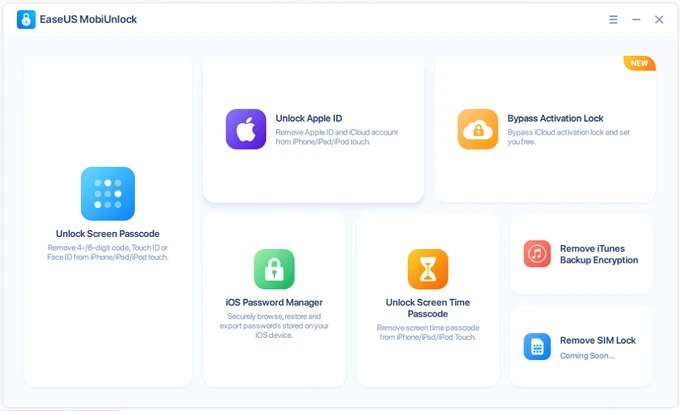Viewport: 680px width, 411px height.
Task: Open the hamburger menu in title bar
Action: 613,20
